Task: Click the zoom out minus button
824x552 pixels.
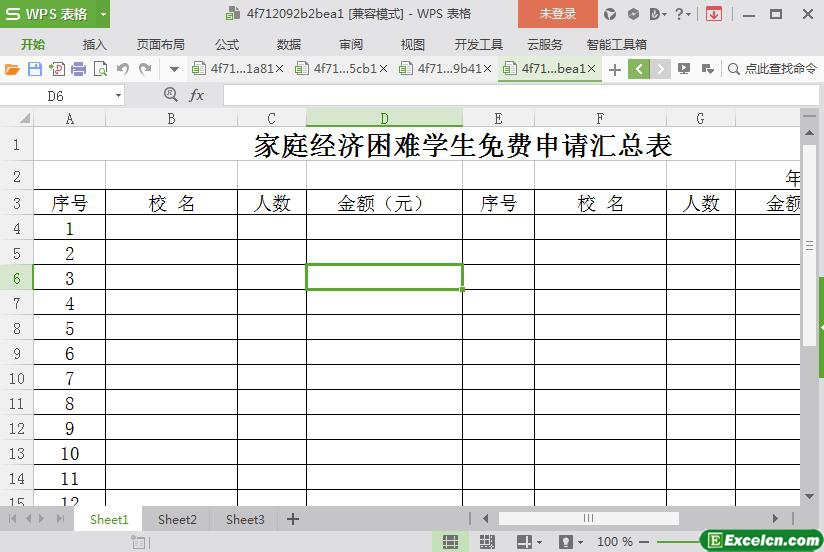Action: tap(644, 541)
